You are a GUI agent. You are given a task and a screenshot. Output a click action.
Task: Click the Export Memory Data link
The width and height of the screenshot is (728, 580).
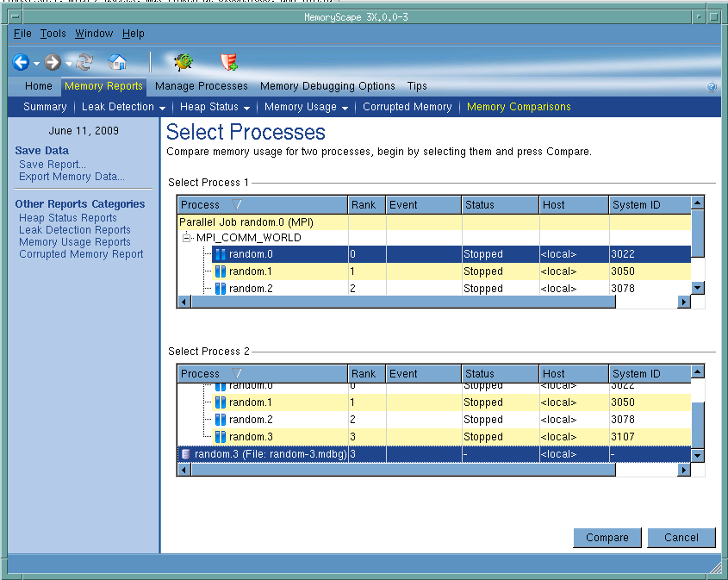click(72, 177)
